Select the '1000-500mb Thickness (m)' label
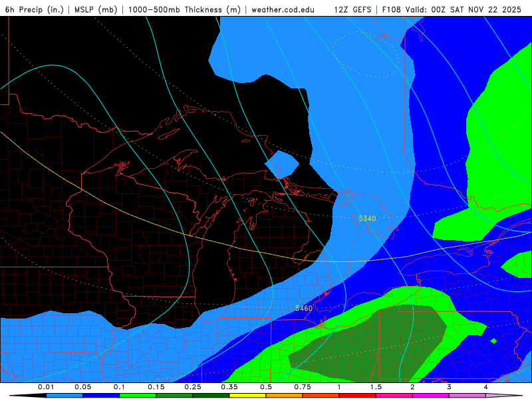This screenshot has width=532, height=399. [184, 9]
